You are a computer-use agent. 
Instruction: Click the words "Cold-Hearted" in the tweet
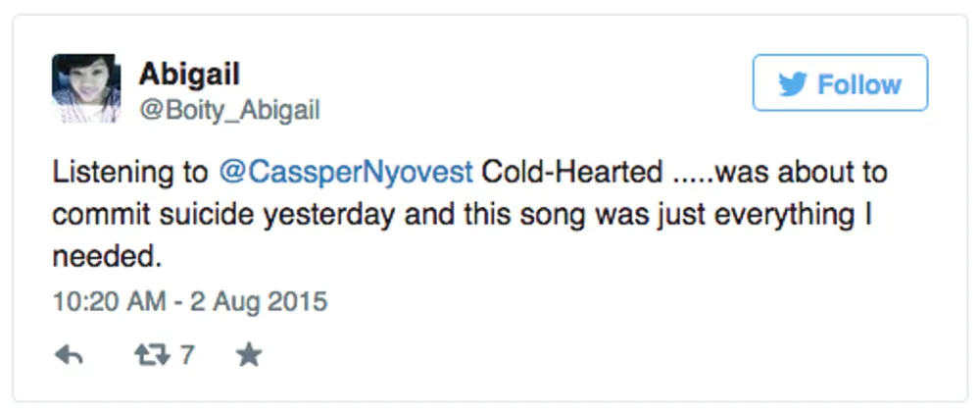coord(571,174)
